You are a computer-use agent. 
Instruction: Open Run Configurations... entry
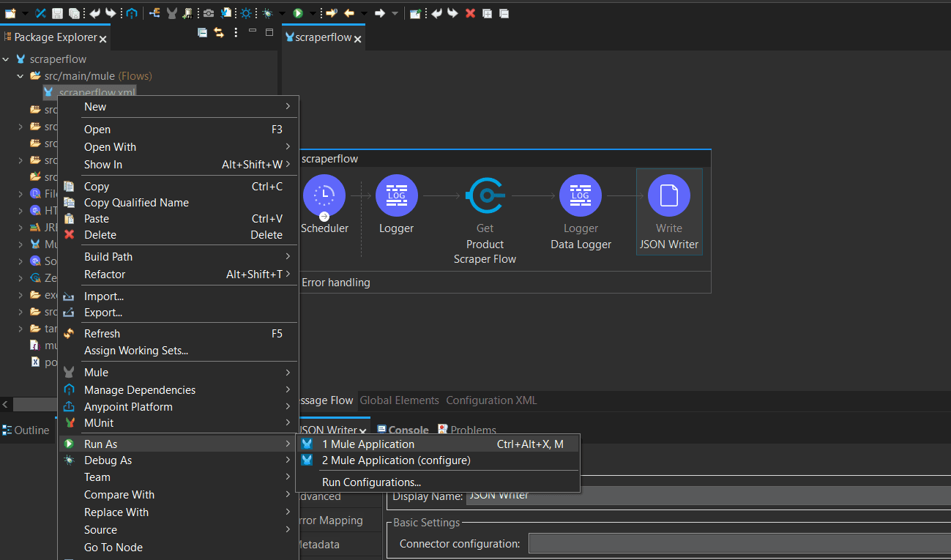(438, 482)
